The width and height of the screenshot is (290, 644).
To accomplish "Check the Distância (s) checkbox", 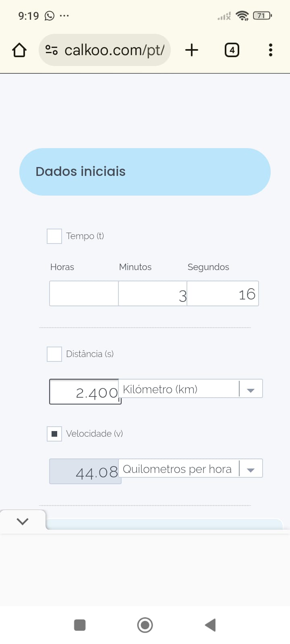I will coord(54,354).
